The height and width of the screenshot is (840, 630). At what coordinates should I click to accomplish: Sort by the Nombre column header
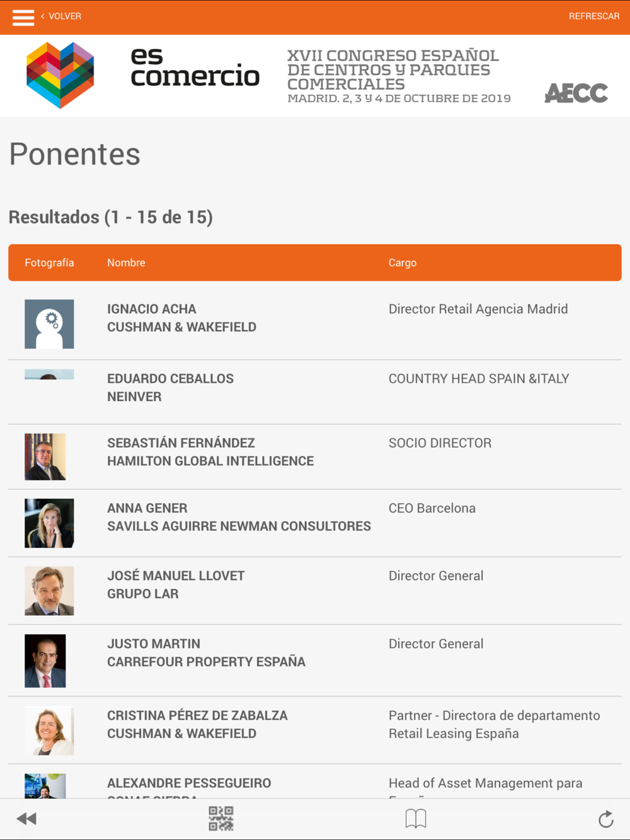[126, 263]
